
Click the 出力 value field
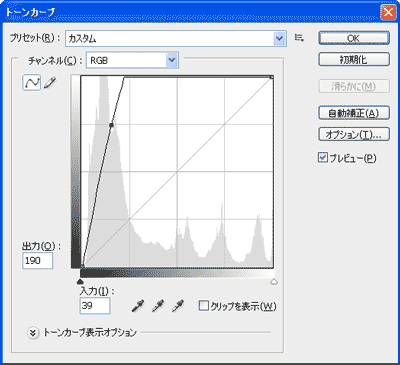[38, 260]
